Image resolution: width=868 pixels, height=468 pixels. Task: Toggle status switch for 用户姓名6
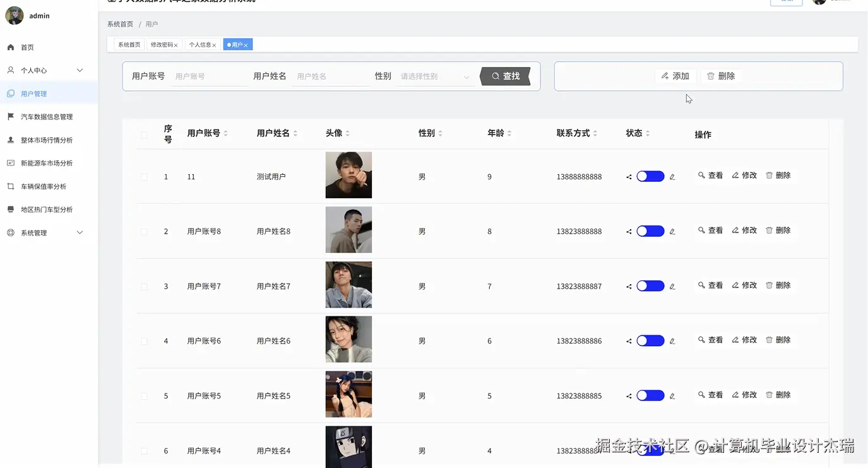(650, 340)
